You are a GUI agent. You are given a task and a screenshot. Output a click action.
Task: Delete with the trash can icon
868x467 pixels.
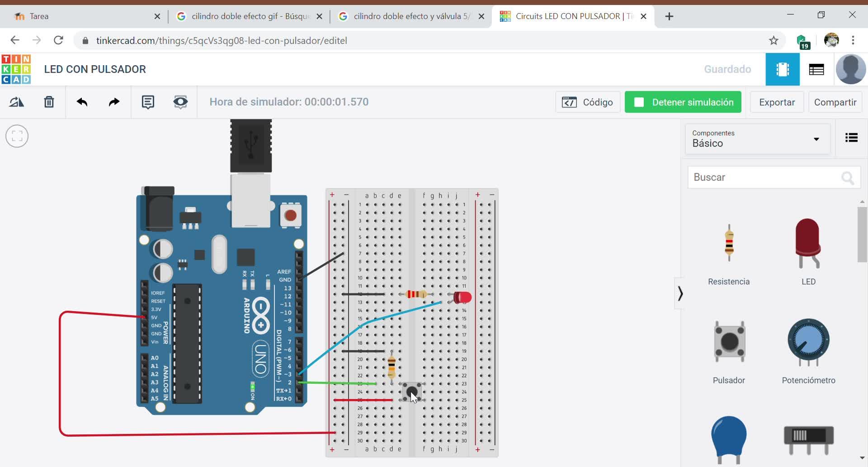pyautogui.click(x=49, y=102)
